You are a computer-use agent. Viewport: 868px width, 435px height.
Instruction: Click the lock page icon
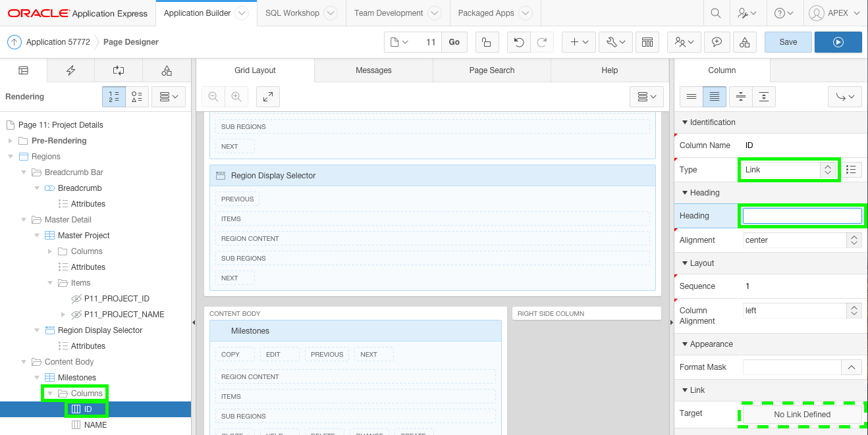tap(486, 42)
